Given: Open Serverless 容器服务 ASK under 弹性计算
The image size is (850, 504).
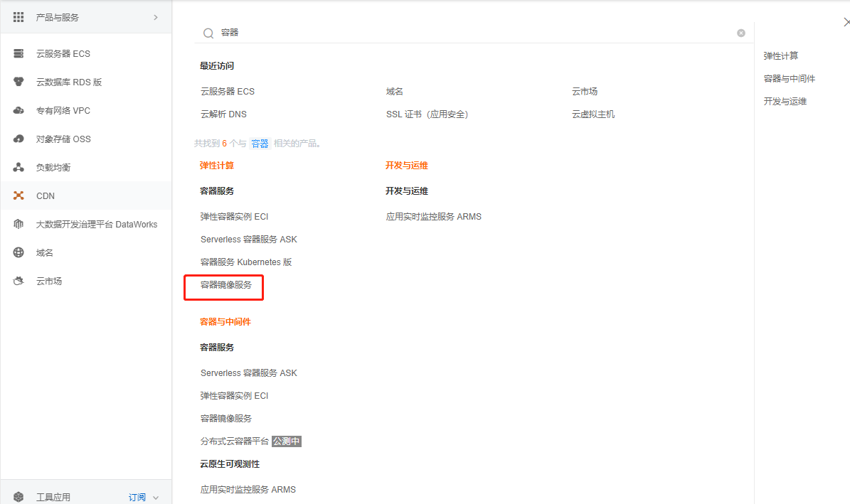Looking at the screenshot, I should (249, 240).
